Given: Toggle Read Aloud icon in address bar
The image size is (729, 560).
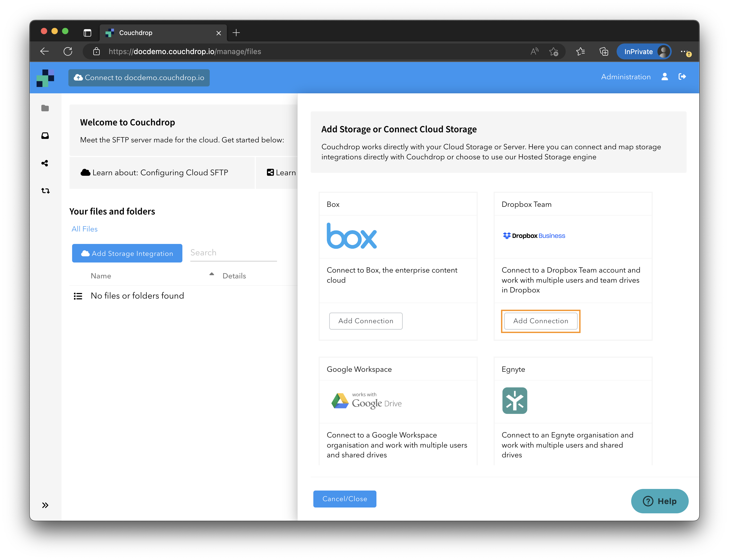Looking at the screenshot, I should pyautogui.click(x=534, y=51).
